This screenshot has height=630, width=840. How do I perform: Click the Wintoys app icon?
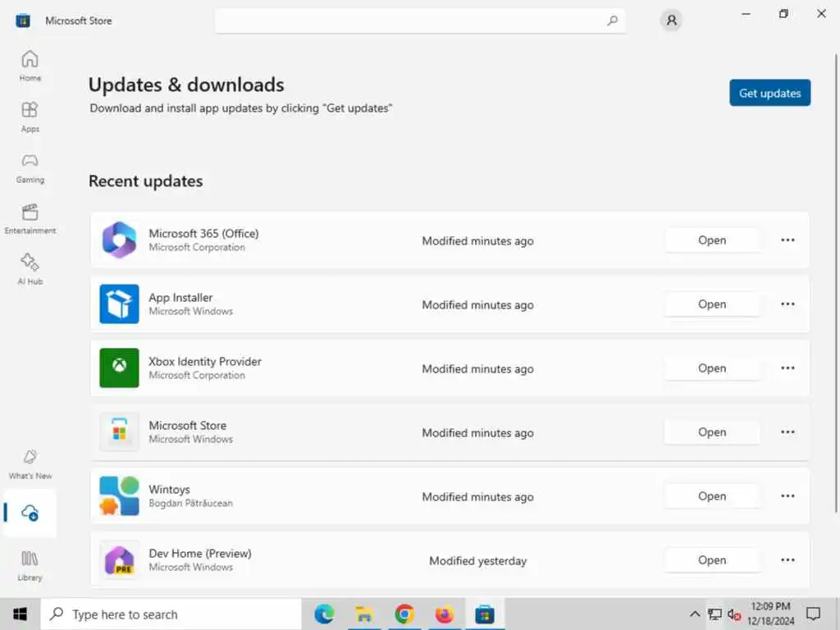pos(119,496)
